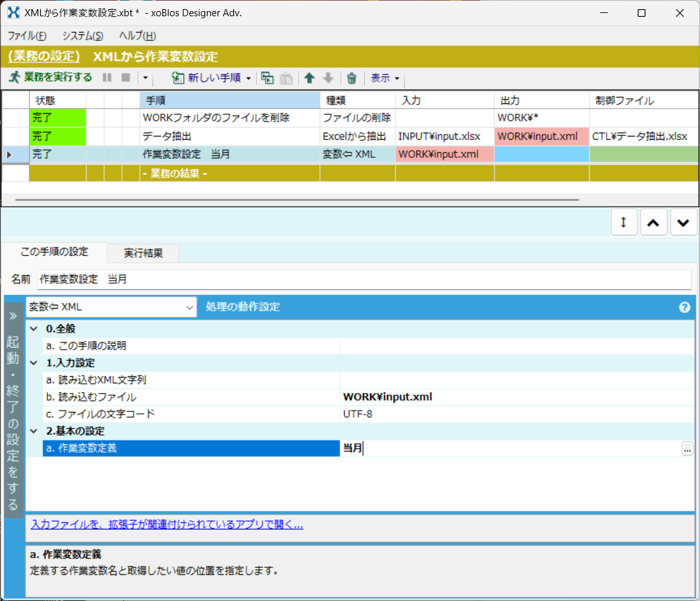This screenshot has width=700, height=601.
Task: Click the (業務の設定) link in the header
Action: click(x=44, y=57)
